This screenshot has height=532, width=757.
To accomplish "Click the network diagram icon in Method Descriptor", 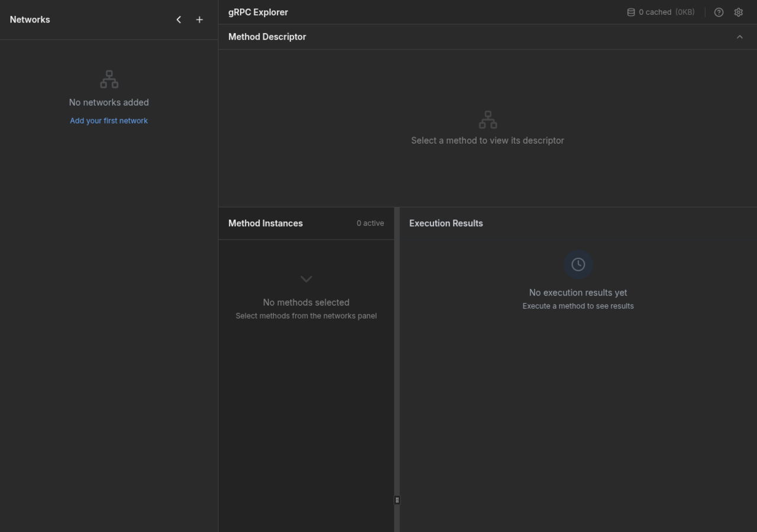I will tap(488, 119).
